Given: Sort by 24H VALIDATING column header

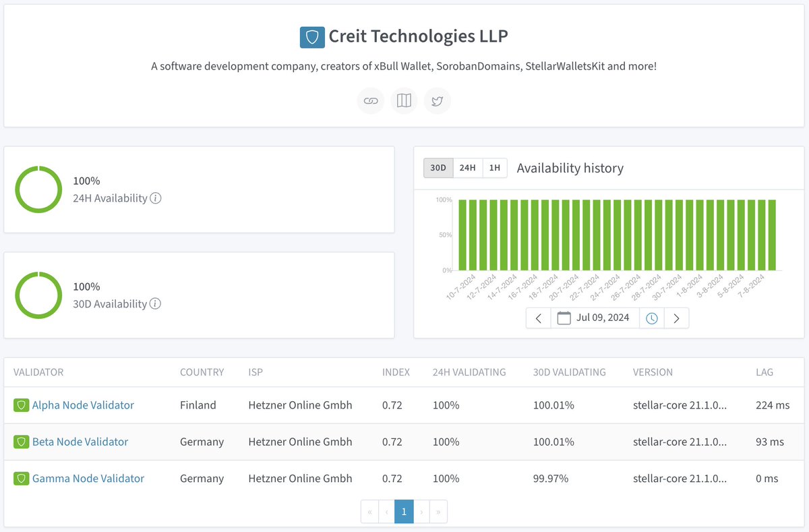Looking at the screenshot, I should point(469,372).
